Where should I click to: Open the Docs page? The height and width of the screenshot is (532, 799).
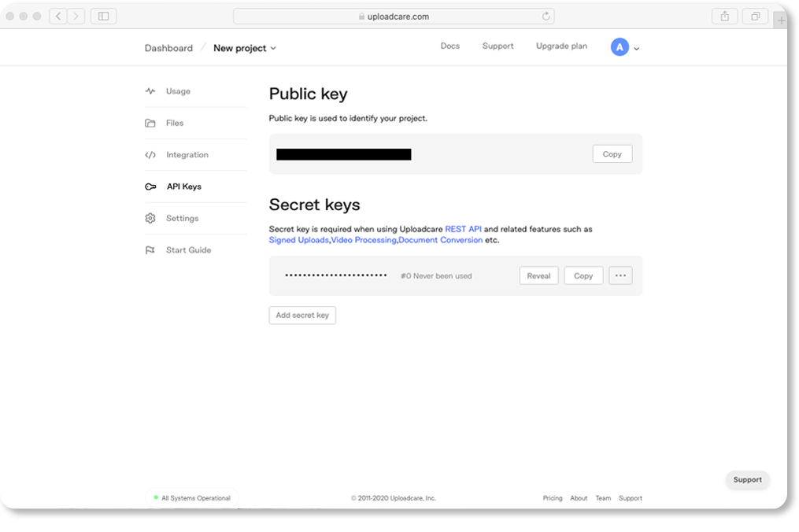tap(450, 46)
